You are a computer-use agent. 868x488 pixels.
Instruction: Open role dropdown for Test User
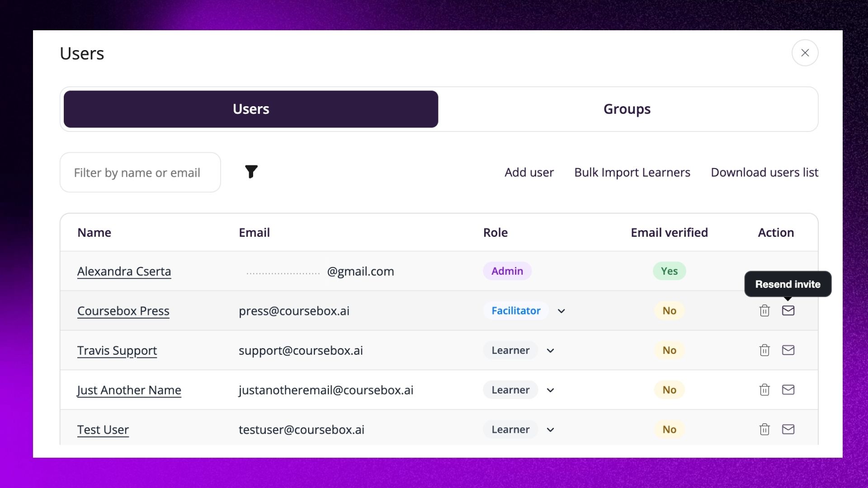[550, 430]
